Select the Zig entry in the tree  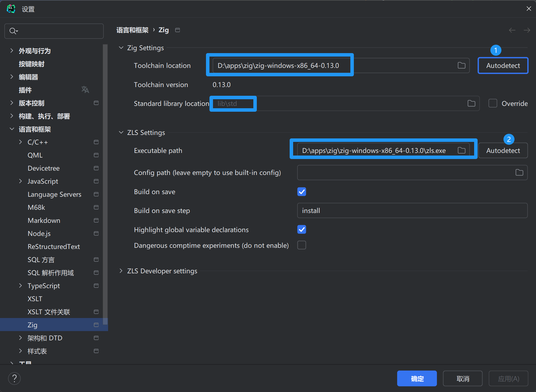[54, 325]
